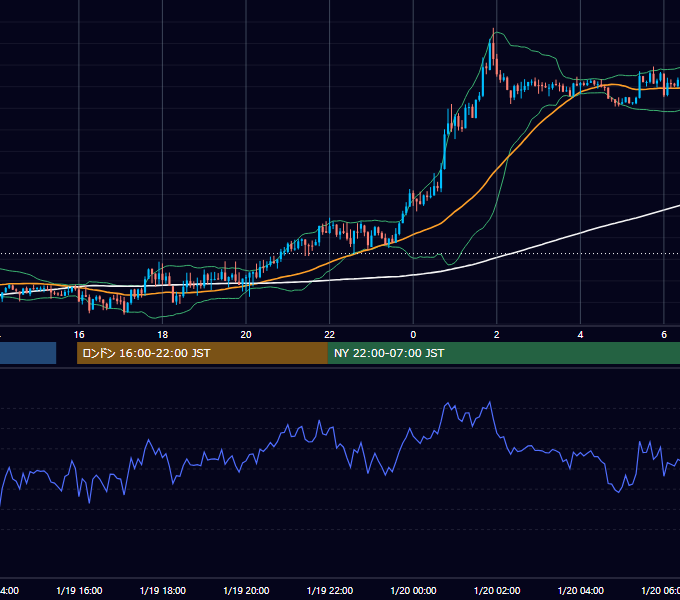The height and width of the screenshot is (600, 680).
Task: Click the NY 22:00-07:00 JST session bar
Action: [x=503, y=353]
